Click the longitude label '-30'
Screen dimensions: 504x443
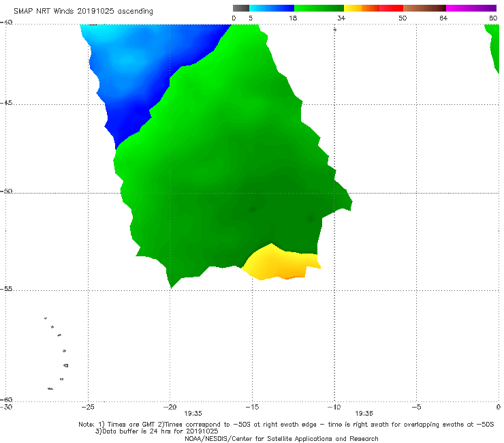click(x=6, y=407)
